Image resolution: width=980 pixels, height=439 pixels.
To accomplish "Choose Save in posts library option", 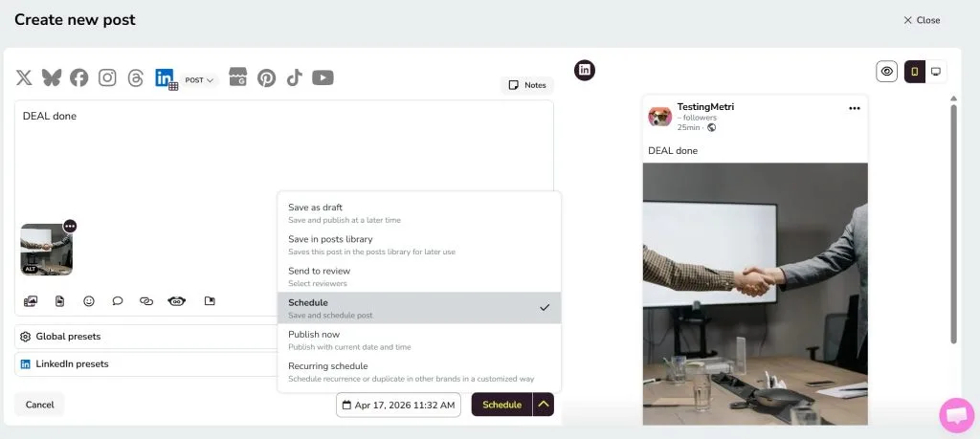I will (419, 245).
